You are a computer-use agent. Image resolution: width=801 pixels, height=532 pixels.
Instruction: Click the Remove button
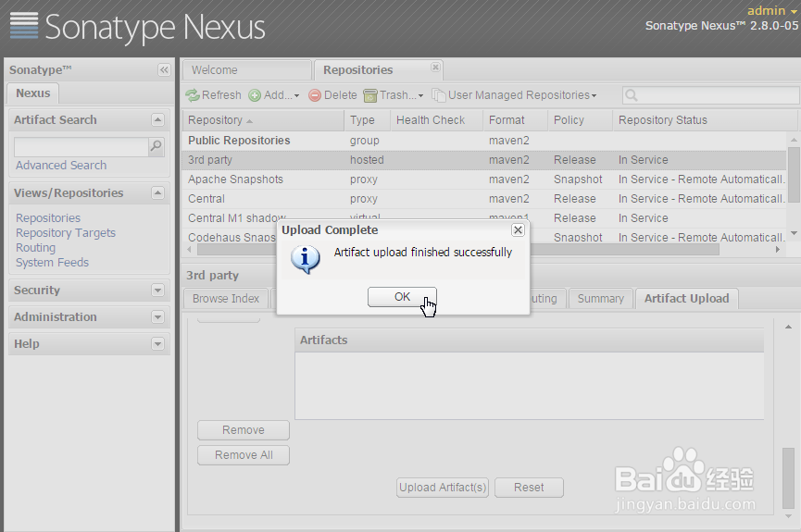tap(244, 430)
